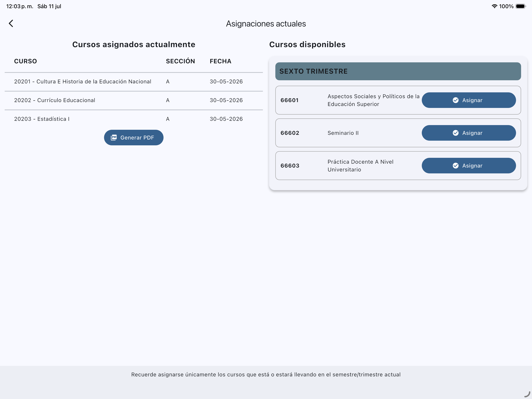Screen dimensions: 532x399
Task: Go back using the back arrow
Action: (x=11, y=23)
